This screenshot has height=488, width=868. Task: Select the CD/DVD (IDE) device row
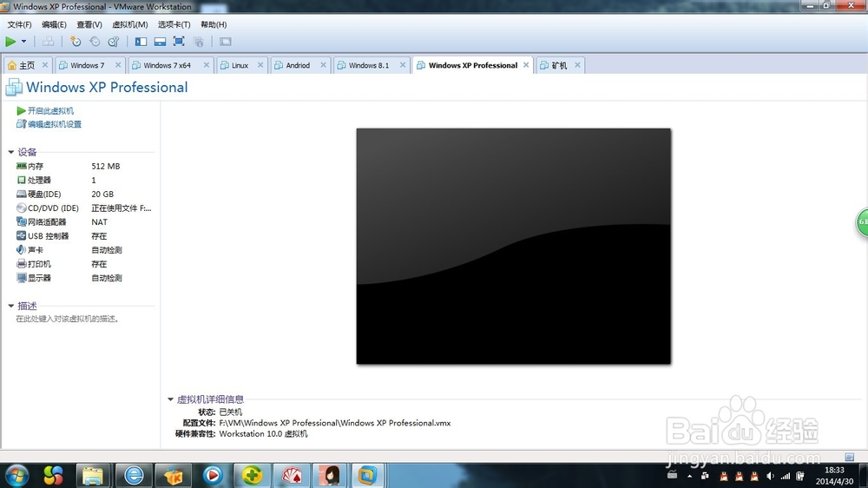[x=84, y=208]
